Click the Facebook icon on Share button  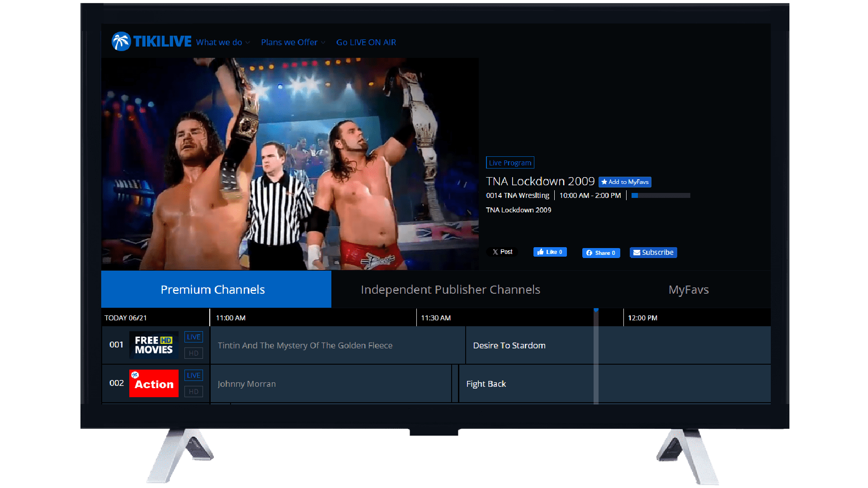(590, 253)
